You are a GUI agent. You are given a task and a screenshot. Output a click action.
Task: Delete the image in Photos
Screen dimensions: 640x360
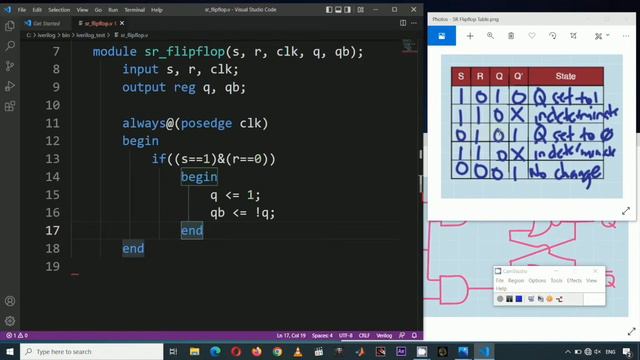click(511, 36)
